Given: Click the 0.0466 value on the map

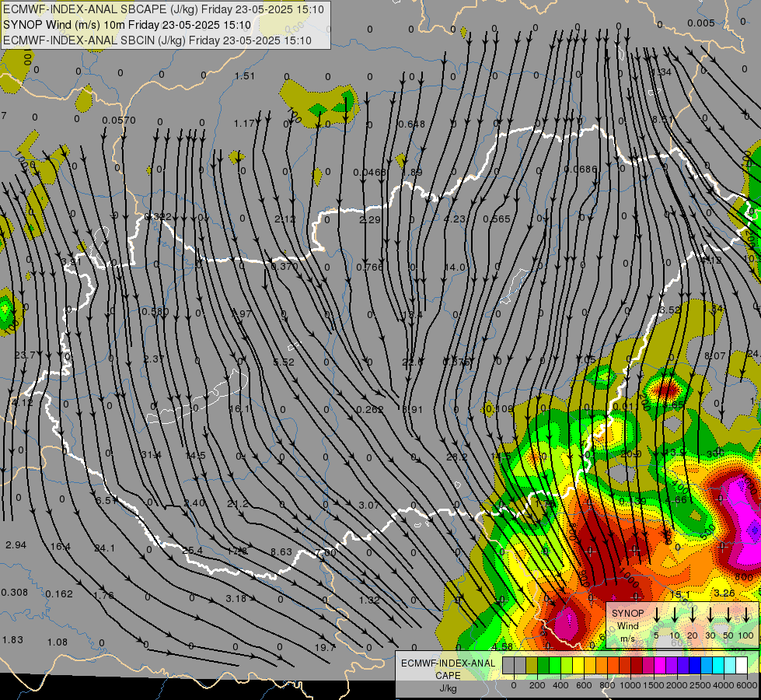Looking at the screenshot, I should click(370, 172).
